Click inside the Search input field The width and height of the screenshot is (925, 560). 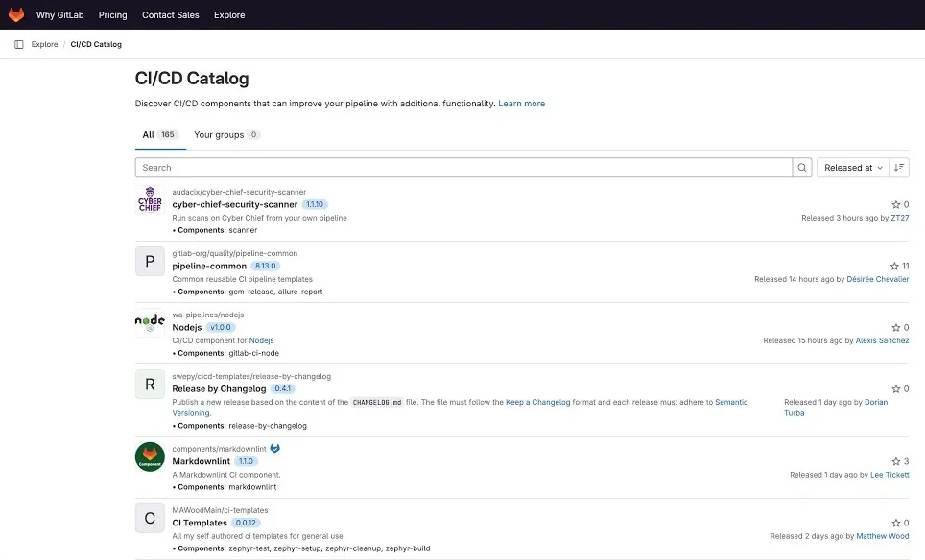pyautogui.click(x=463, y=168)
